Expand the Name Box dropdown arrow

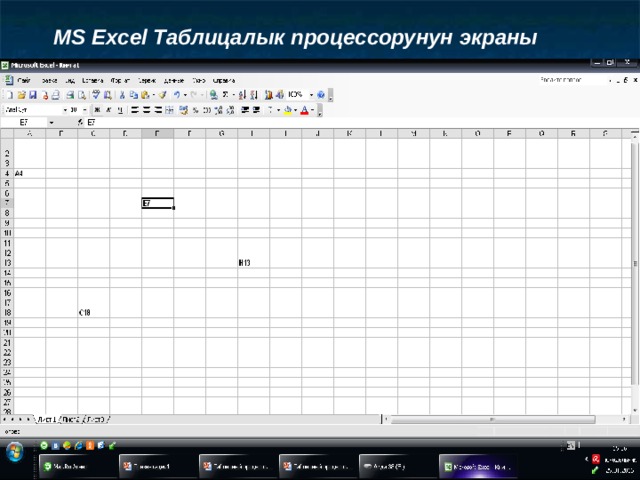51,122
